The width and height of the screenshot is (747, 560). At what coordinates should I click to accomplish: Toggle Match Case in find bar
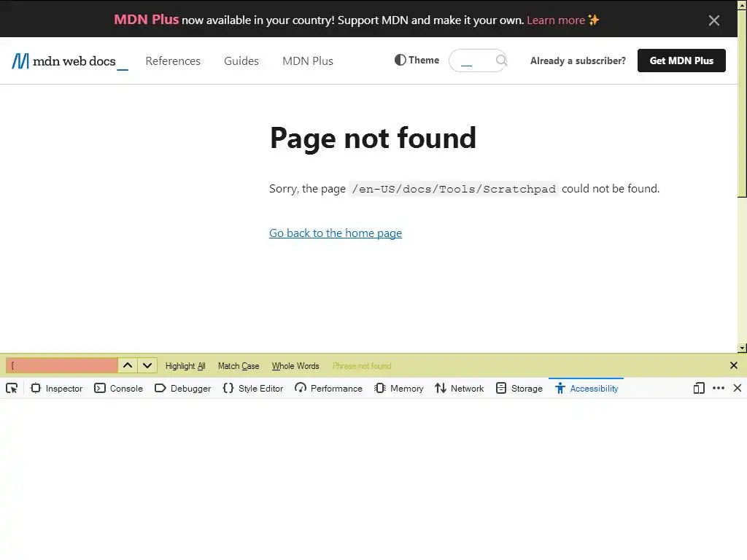click(x=239, y=366)
